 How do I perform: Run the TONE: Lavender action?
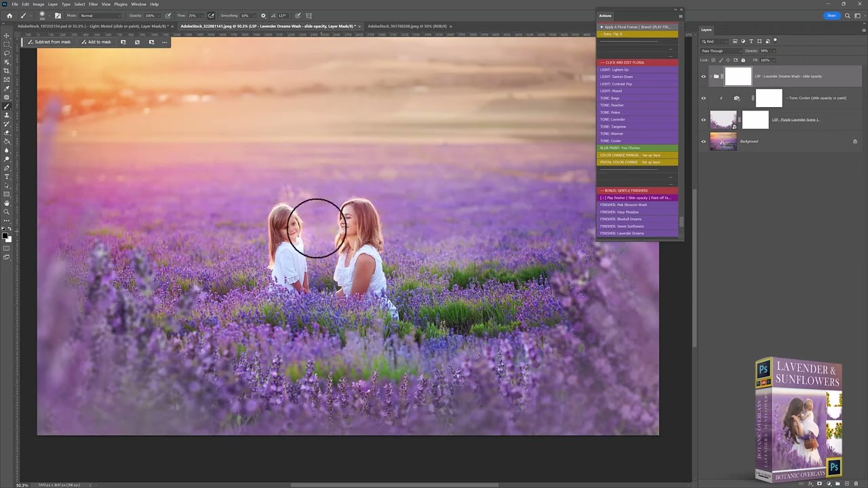pyautogui.click(x=637, y=120)
